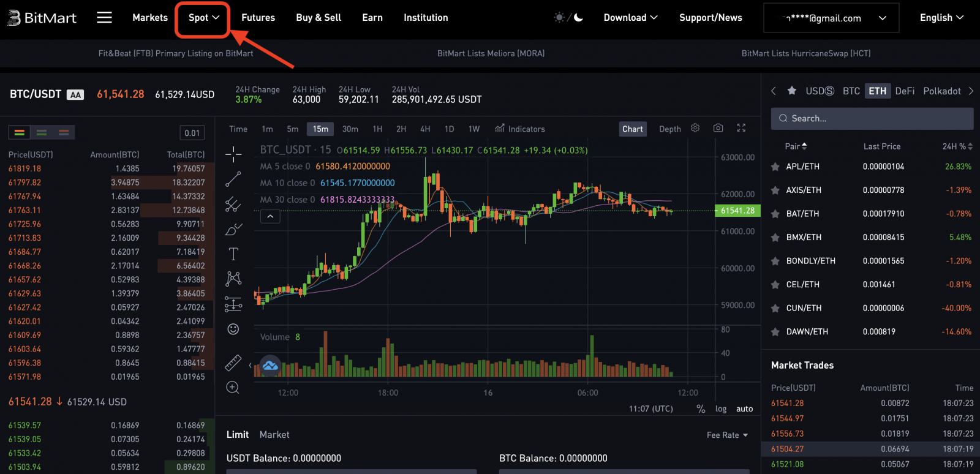
Task: Click the pair Search input field
Action: click(x=872, y=118)
